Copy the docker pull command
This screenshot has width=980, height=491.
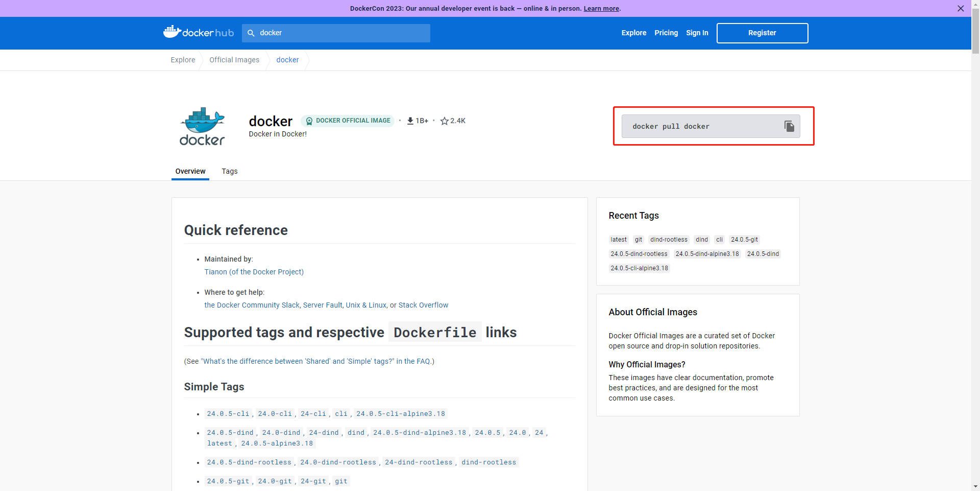789,126
